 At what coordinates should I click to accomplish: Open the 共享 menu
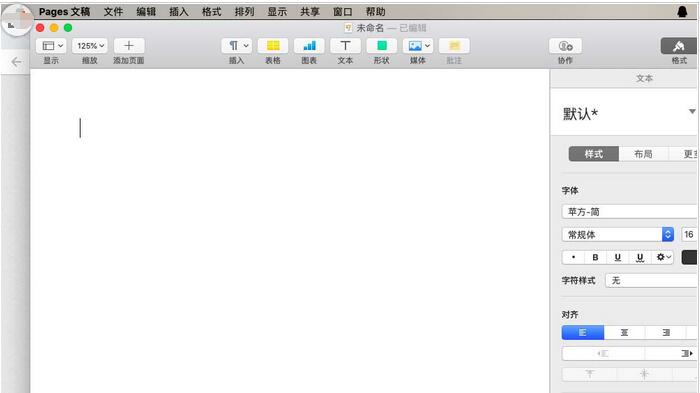point(310,12)
